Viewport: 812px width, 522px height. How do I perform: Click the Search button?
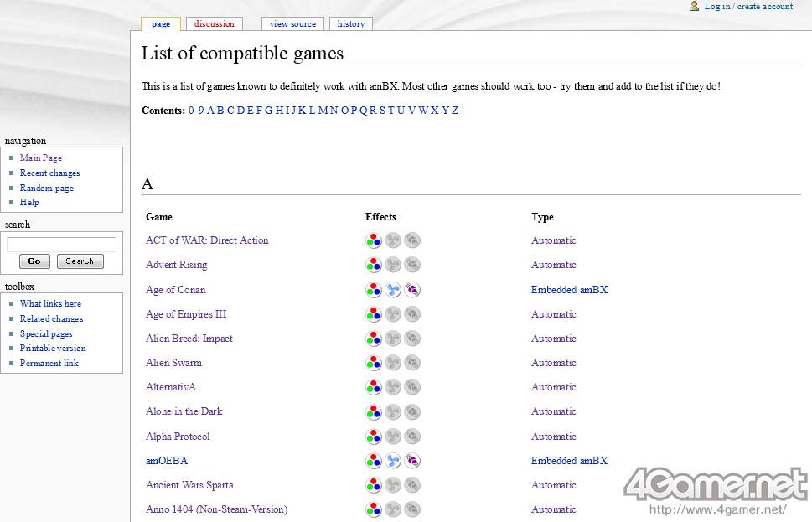coord(80,261)
